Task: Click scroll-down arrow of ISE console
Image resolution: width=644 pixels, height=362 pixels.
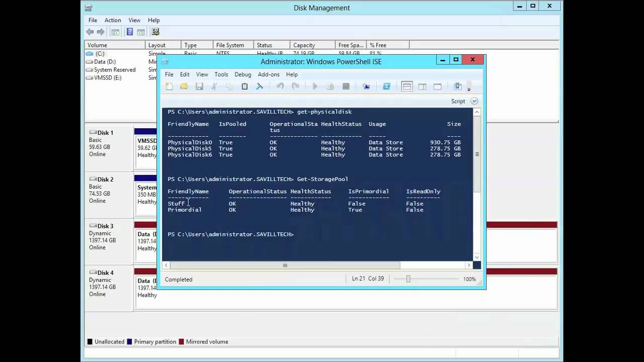Action: (477, 257)
